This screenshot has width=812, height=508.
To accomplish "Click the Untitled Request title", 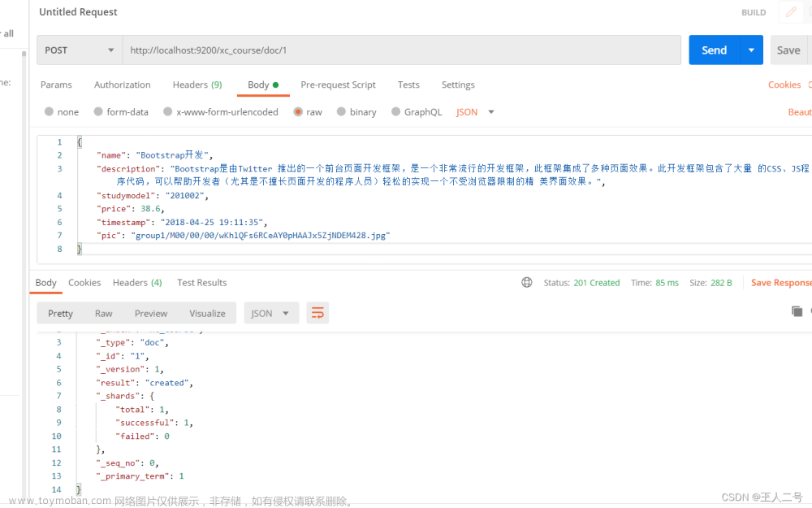I will click(78, 12).
